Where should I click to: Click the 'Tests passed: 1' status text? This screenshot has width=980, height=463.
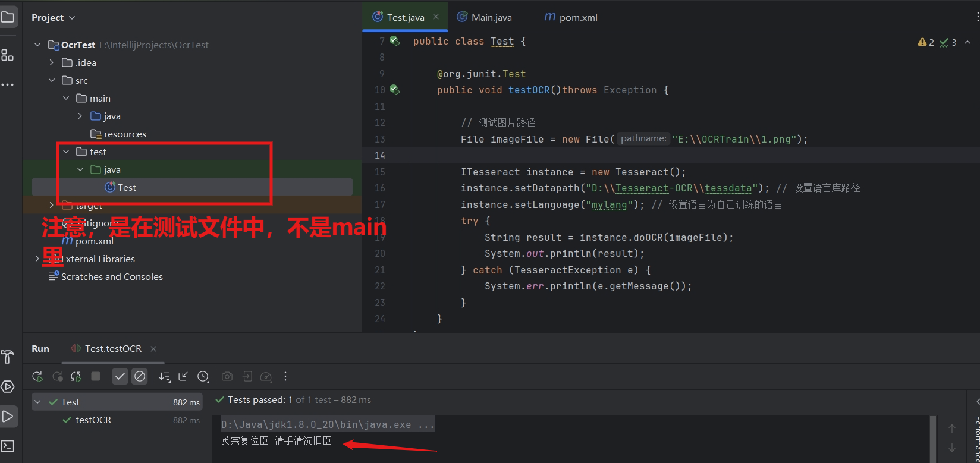260,400
